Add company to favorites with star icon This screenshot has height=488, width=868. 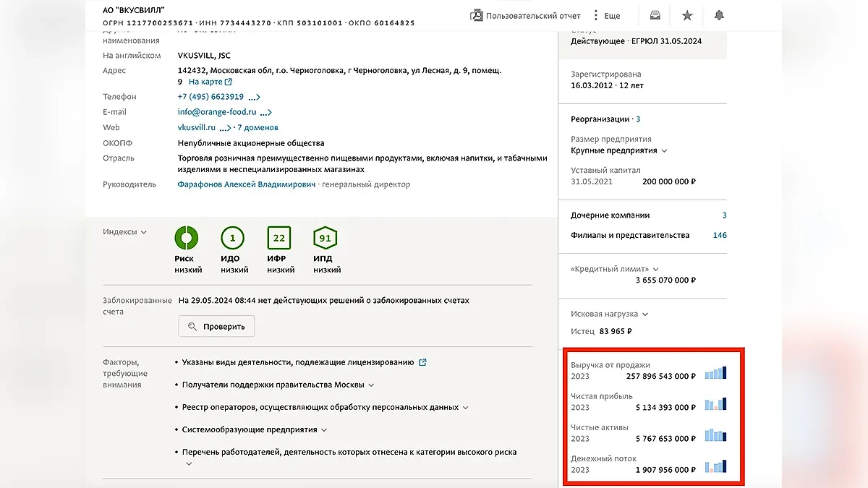pyautogui.click(x=687, y=15)
